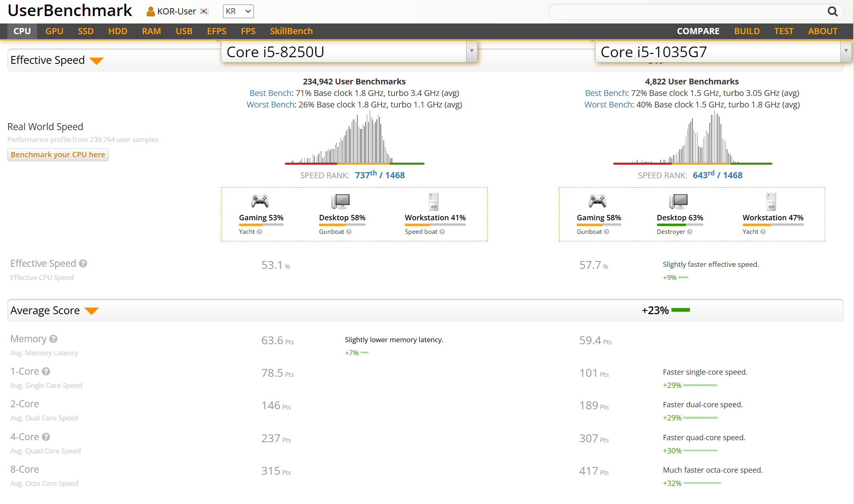Click the help icon next to Memory
Viewport: 854px width, 504px height.
point(53,339)
